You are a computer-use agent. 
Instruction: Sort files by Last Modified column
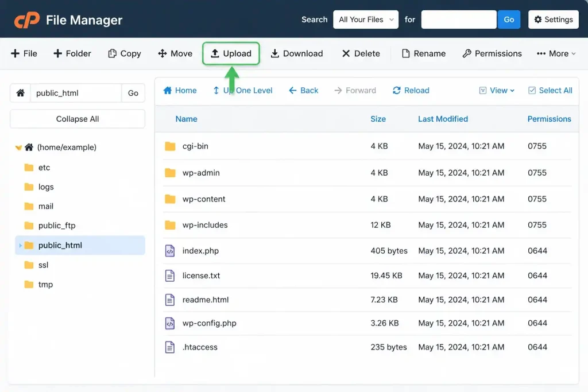(x=443, y=119)
